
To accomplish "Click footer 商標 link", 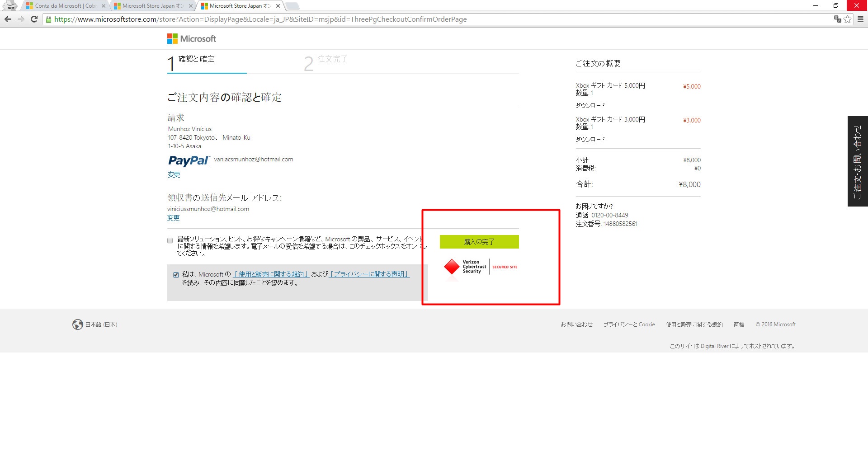I will coord(739,324).
